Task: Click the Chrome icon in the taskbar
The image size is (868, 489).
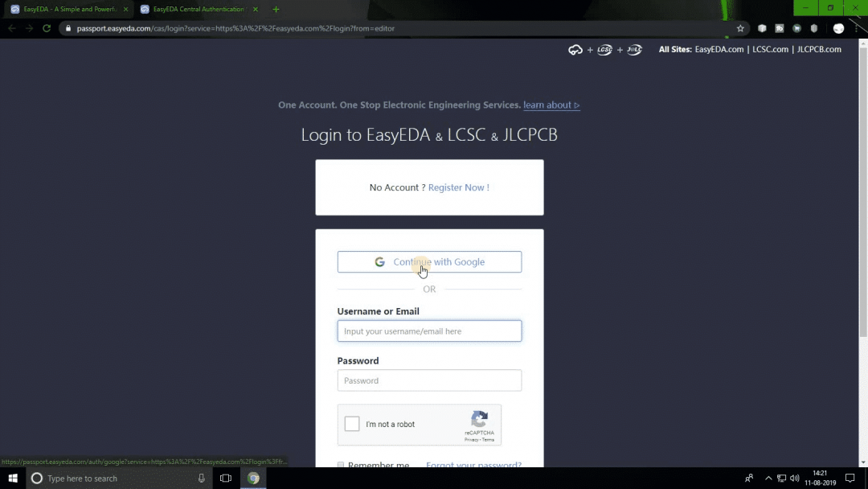Action: click(x=253, y=478)
